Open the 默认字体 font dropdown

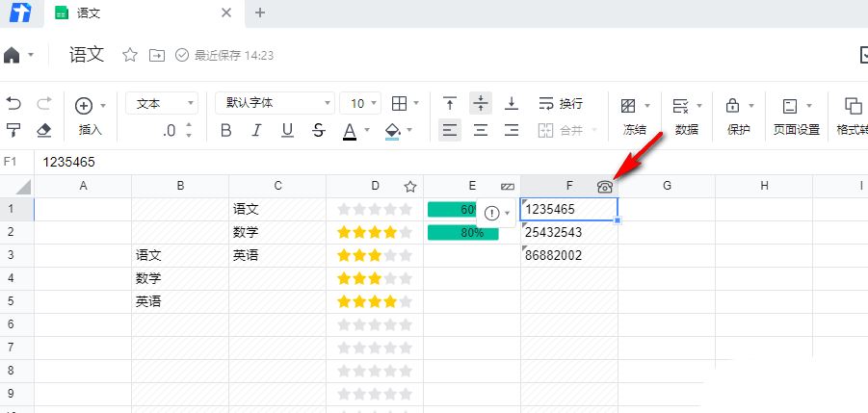pos(275,103)
